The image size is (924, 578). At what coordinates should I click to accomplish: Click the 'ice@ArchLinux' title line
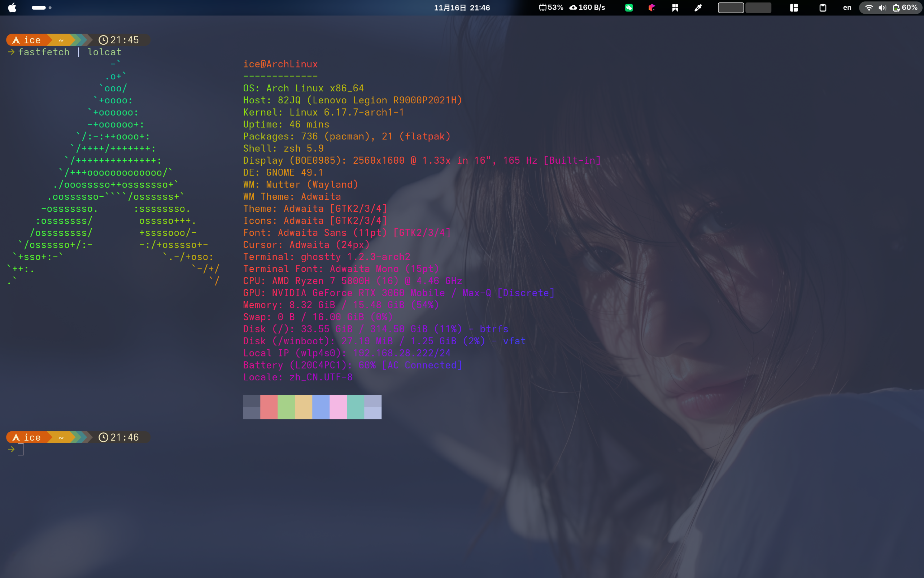[x=281, y=64]
